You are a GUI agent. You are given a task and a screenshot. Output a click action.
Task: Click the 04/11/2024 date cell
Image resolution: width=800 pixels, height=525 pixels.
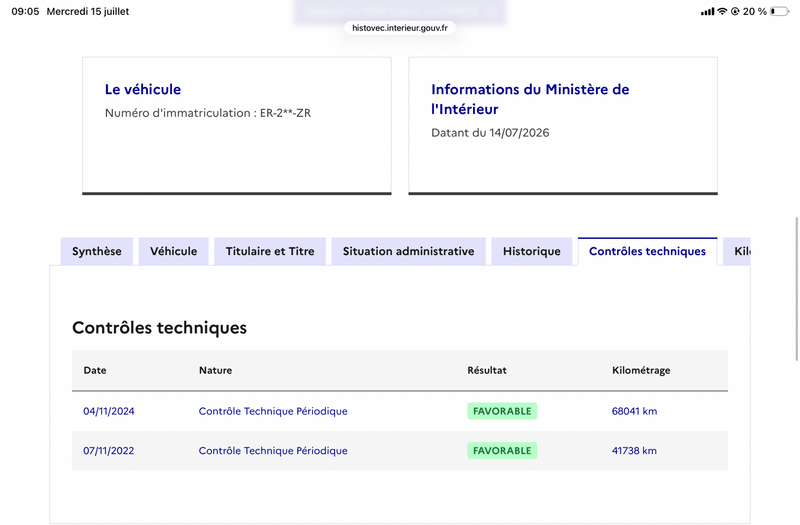(x=109, y=411)
